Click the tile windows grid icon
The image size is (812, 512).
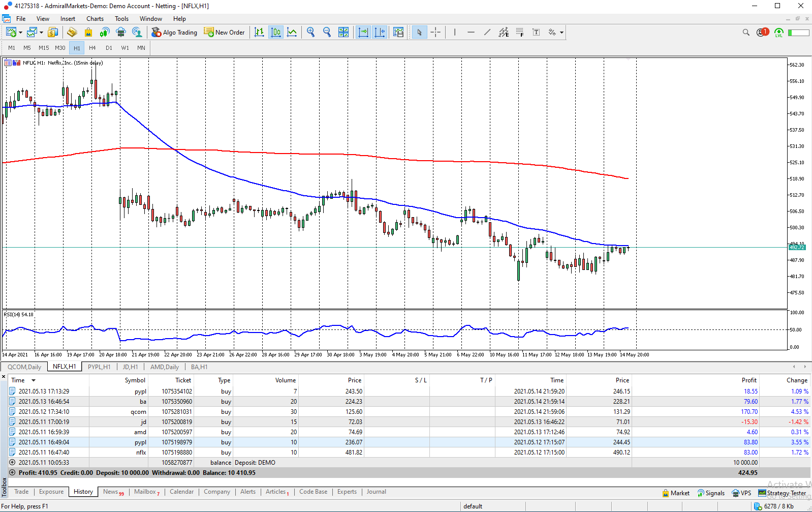coord(343,32)
